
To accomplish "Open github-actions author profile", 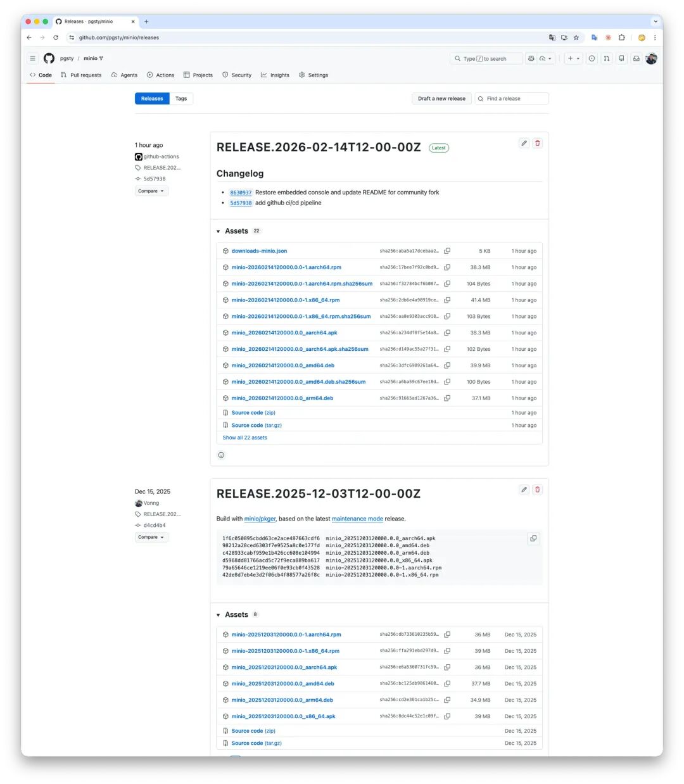I will [161, 156].
